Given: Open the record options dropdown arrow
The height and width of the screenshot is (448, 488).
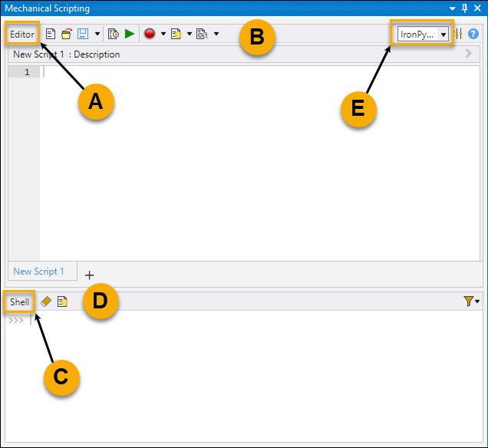Looking at the screenshot, I should (163, 34).
